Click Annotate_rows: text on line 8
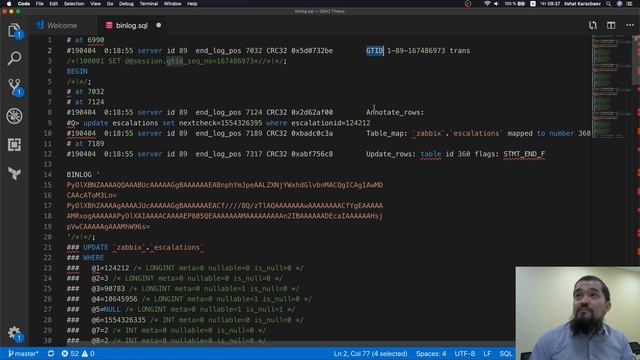The width and height of the screenshot is (640, 360). coord(395,112)
